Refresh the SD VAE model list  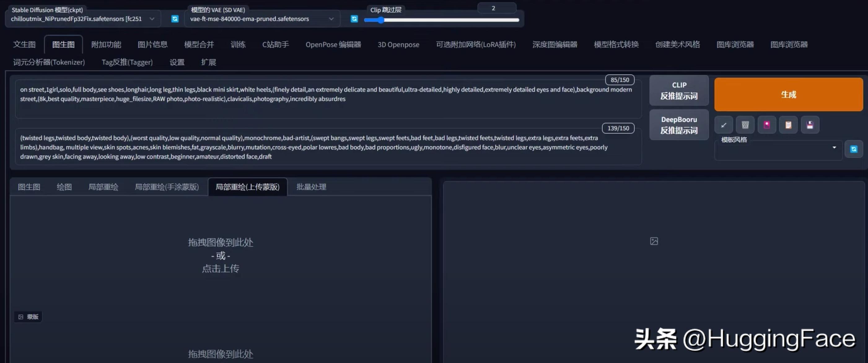[x=354, y=19]
